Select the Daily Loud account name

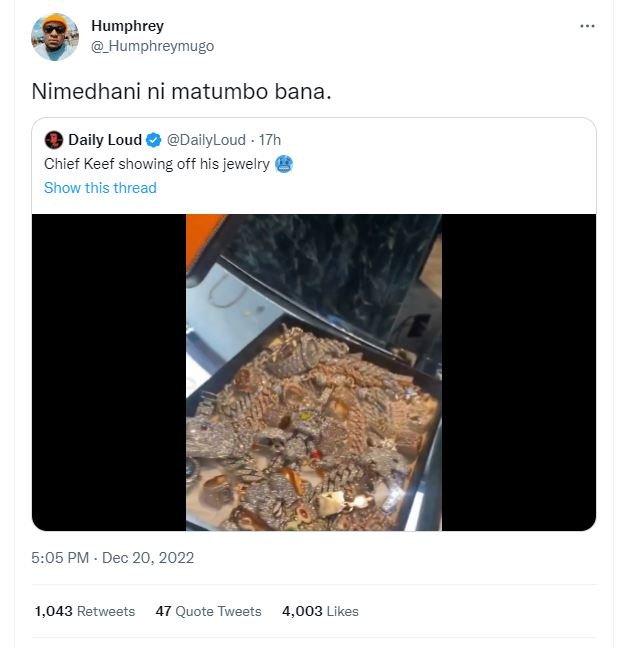coord(105,140)
